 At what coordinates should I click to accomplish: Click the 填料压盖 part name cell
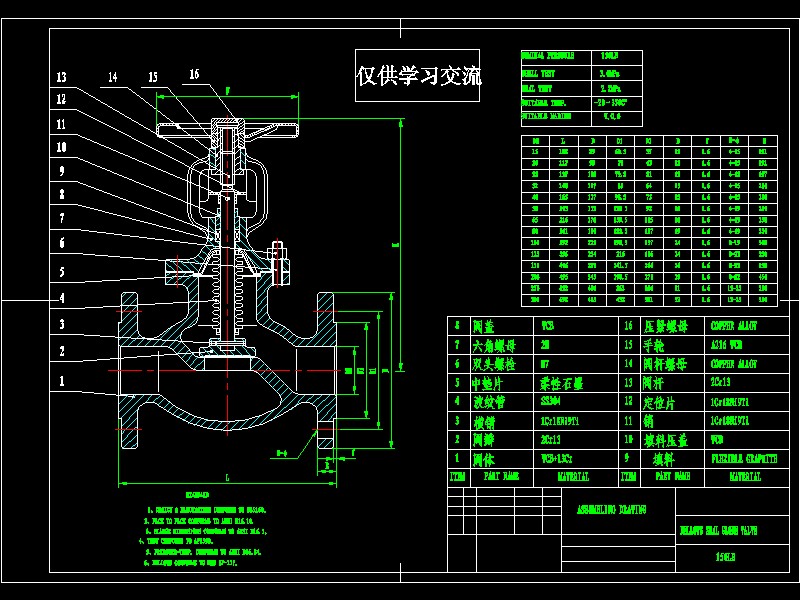(x=666, y=440)
